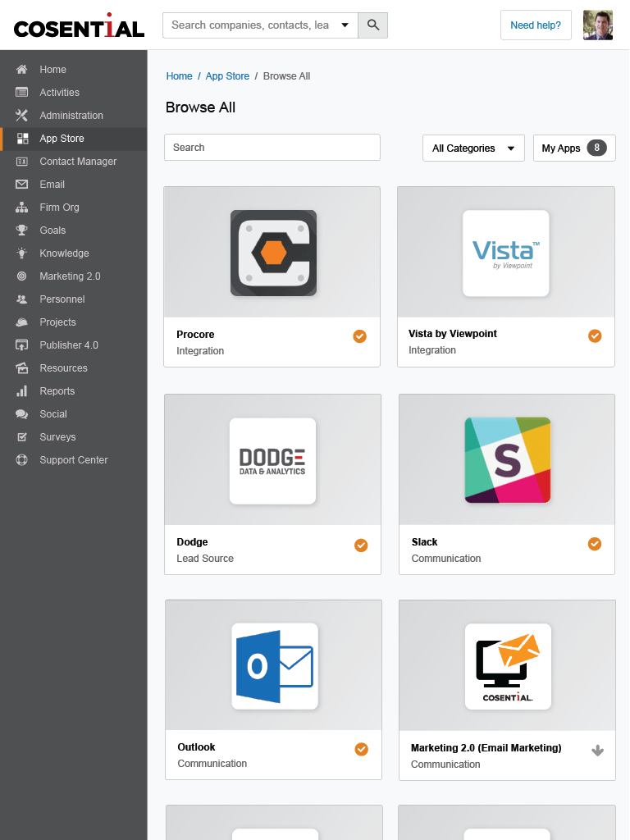Click the My Apps button
This screenshot has height=840, width=630.
[x=574, y=148]
